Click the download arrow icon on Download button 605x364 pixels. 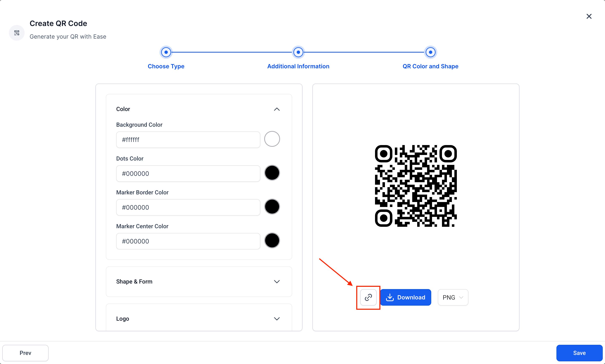pos(390,297)
